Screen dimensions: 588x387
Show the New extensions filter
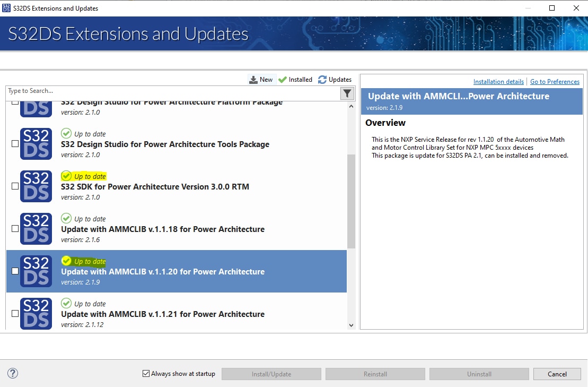[261, 80]
